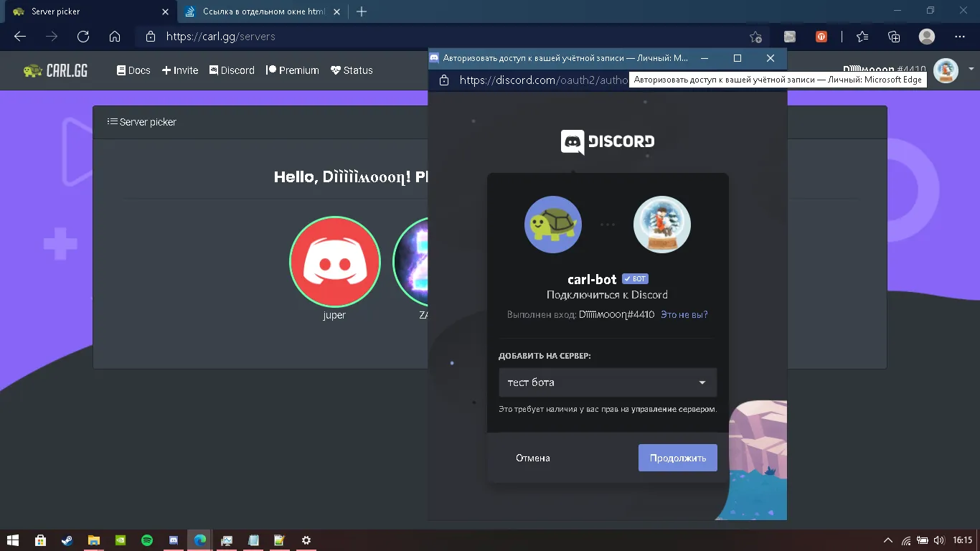This screenshot has width=980, height=551.
Task: Click the 'Это не вы?' link
Action: coord(684,314)
